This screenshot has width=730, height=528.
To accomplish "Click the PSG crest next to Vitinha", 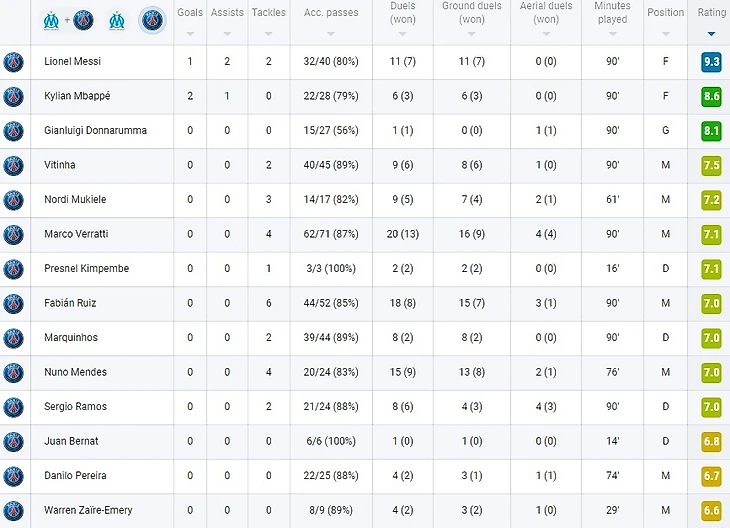I will tap(13, 165).
